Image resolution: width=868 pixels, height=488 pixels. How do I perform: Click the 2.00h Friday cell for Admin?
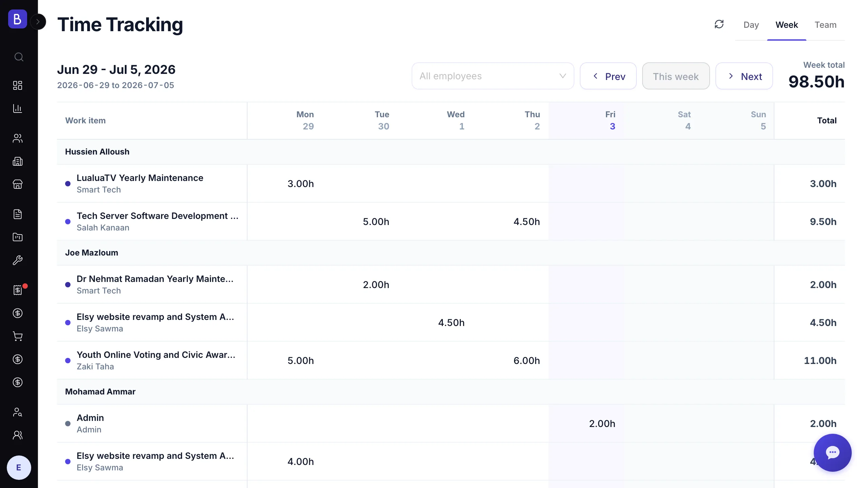coord(602,424)
